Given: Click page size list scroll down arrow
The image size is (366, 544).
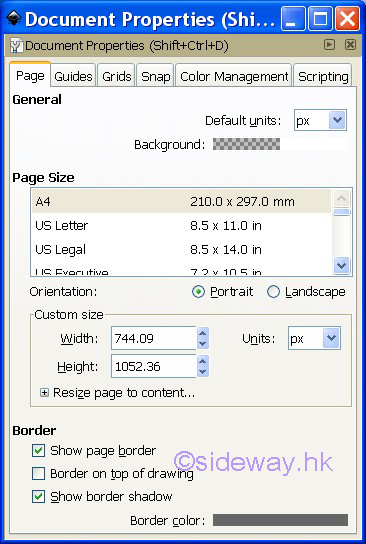Looking at the screenshot, I should pos(341,266).
